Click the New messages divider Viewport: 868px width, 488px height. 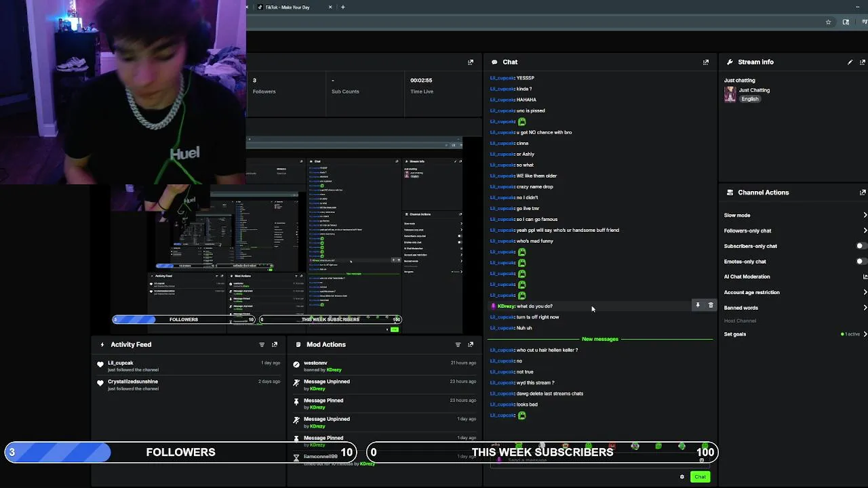(600, 339)
